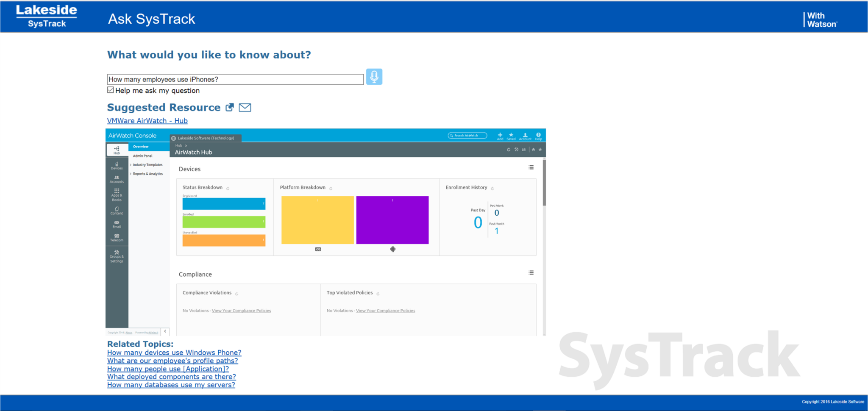The width and height of the screenshot is (868, 411).
Task: Click the Add plus icon in the console header
Action: [500, 135]
